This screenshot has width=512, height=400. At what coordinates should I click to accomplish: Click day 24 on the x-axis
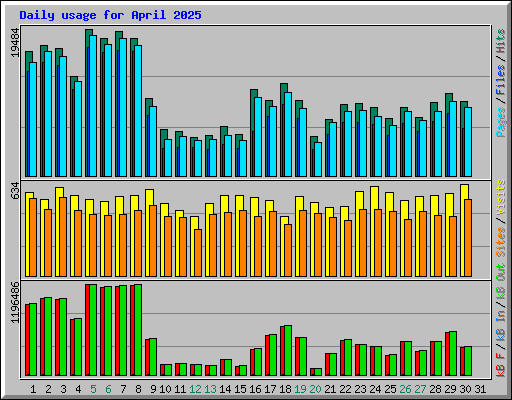pyautogui.click(x=375, y=389)
